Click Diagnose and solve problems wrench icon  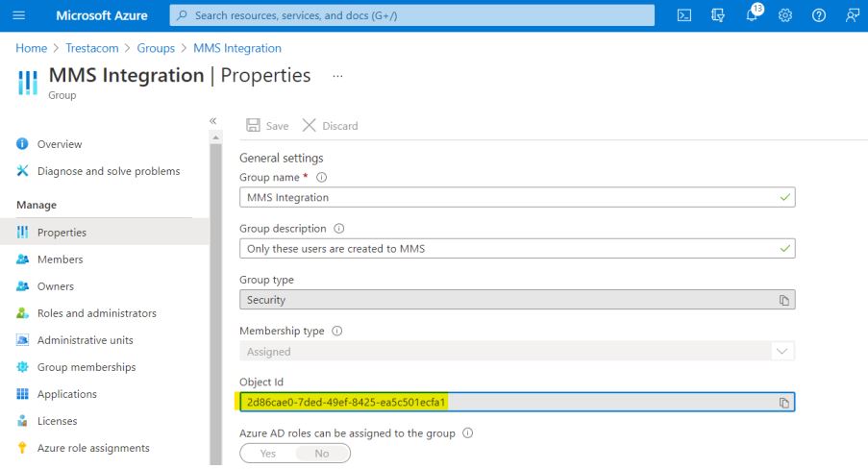point(22,170)
